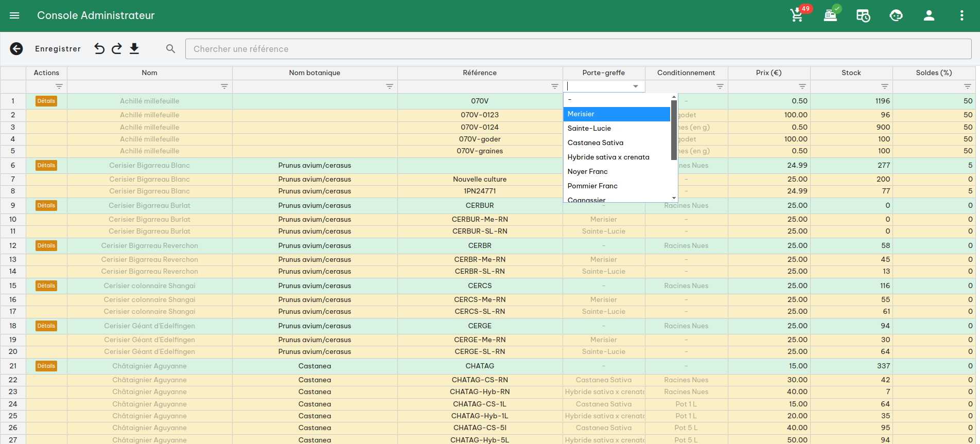Select Merisier in Porte-greffe dropdown list
This screenshot has height=444, width=980.
616,114
